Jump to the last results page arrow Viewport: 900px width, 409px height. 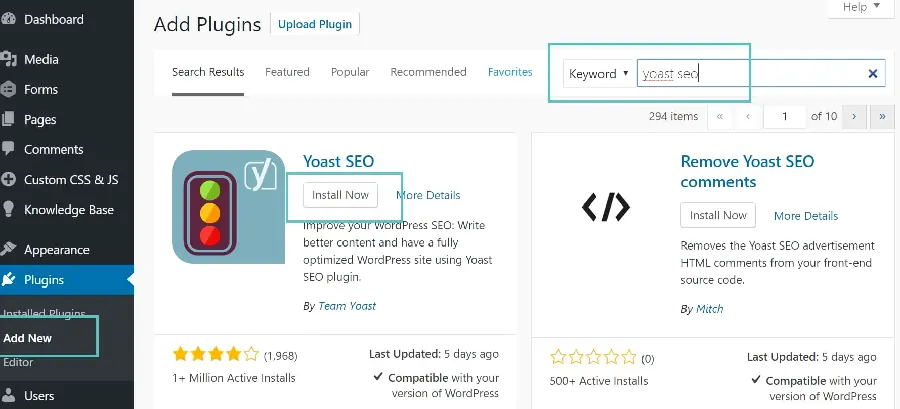[x=882, y=116]
